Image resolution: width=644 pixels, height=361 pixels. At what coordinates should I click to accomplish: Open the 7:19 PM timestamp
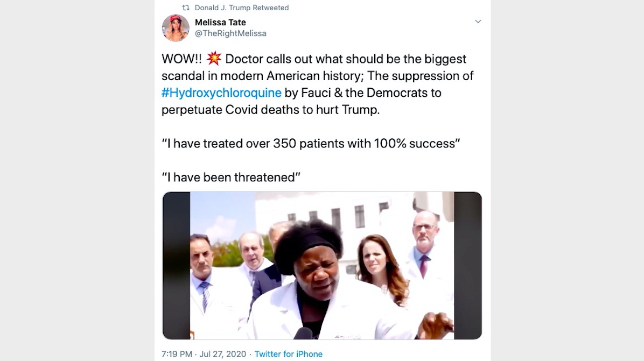177,354
